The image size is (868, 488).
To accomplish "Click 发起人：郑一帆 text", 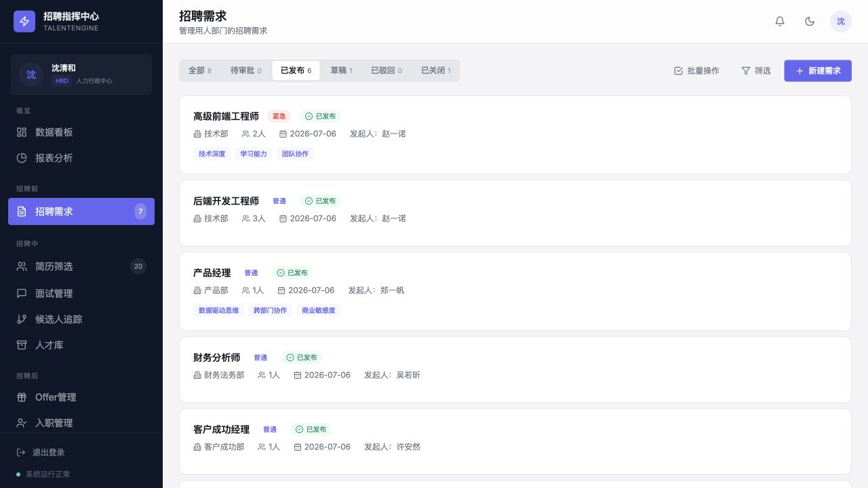I will (376, 290).
